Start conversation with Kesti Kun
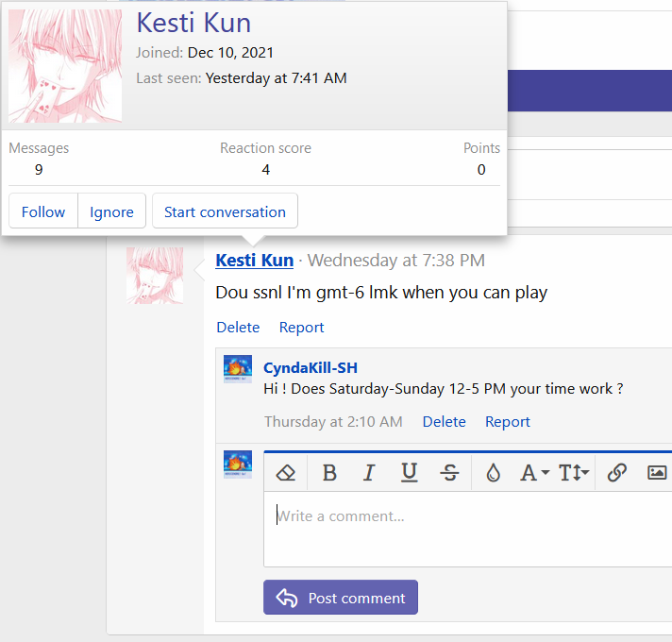 point(225,211)
